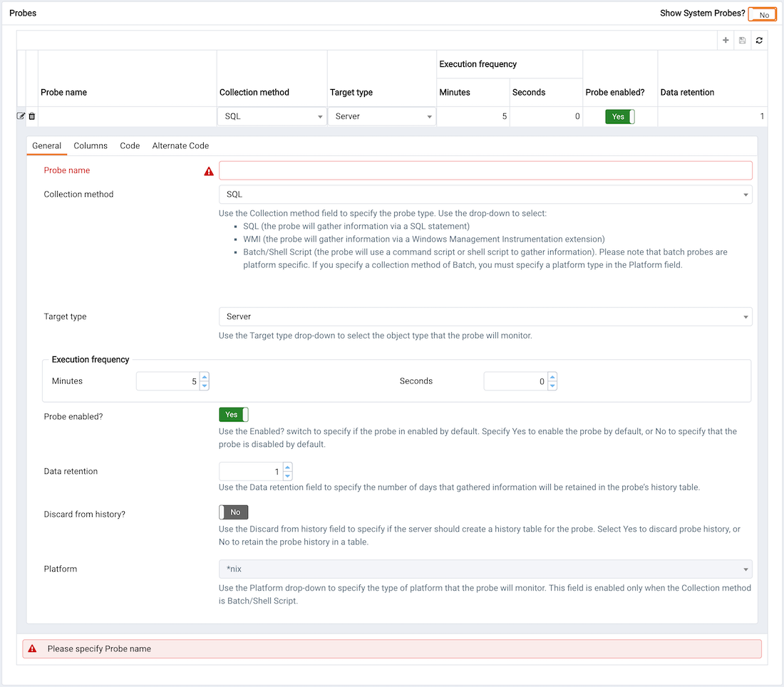Open Collection method dropdown in the form
The height and width of the screenshot is (687, 784).
[x=485, y=195]
